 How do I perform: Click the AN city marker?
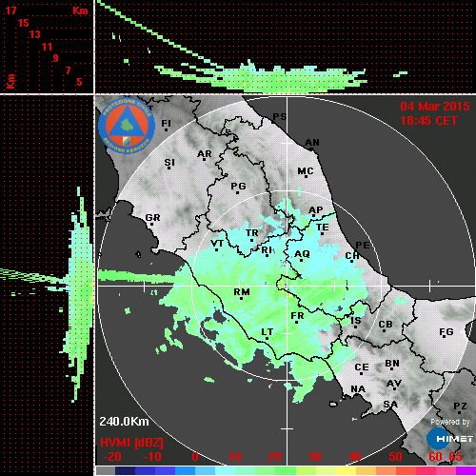311,149
